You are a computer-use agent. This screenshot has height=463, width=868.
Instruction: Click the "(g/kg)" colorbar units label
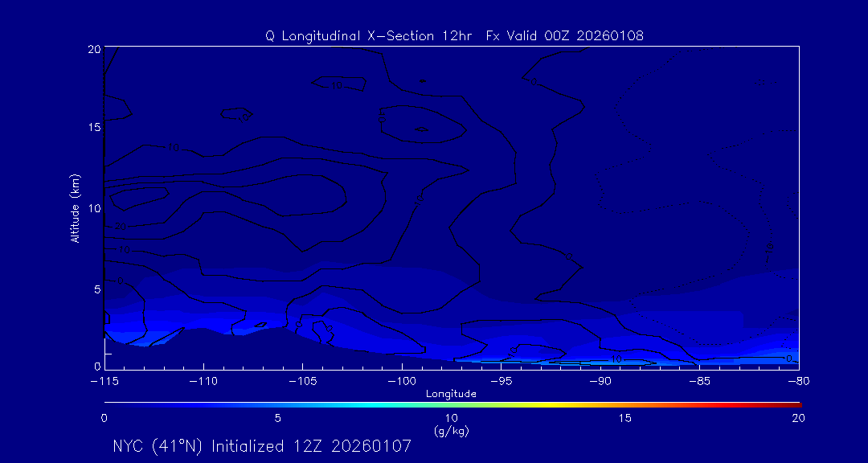451,431
